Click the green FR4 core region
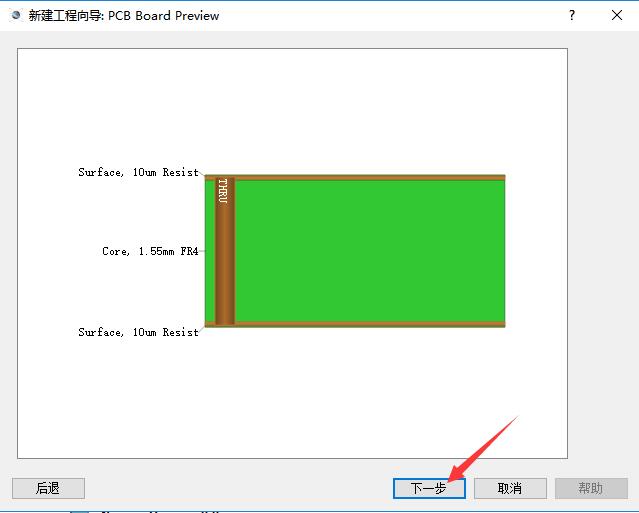This screenshot has height=513, width=639. coord(370,251)
